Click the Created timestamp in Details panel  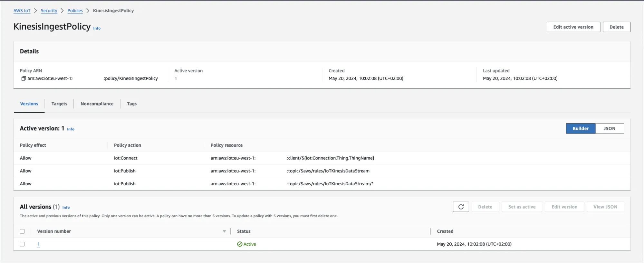366,78
